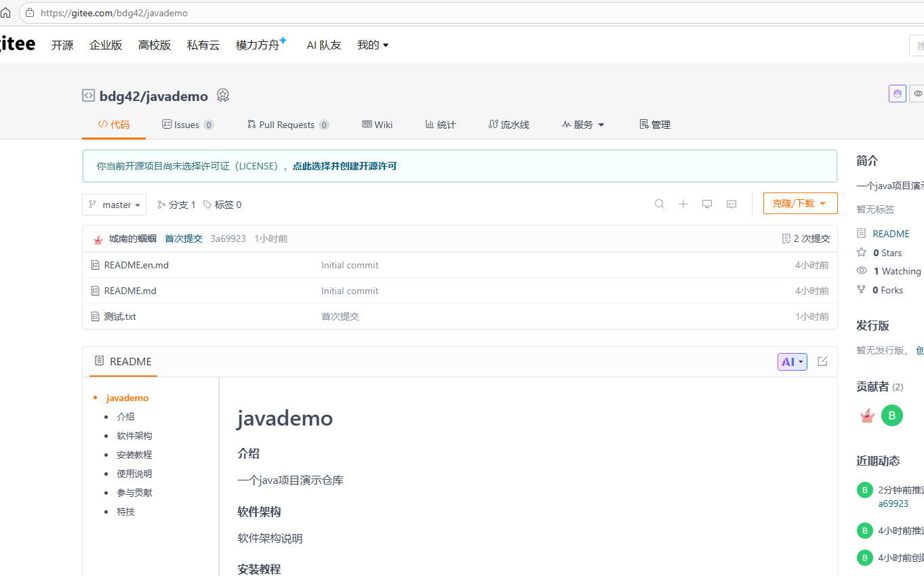Click the file search magnifier icon
Screen dimensions: 924x576
tap(660, 204)
